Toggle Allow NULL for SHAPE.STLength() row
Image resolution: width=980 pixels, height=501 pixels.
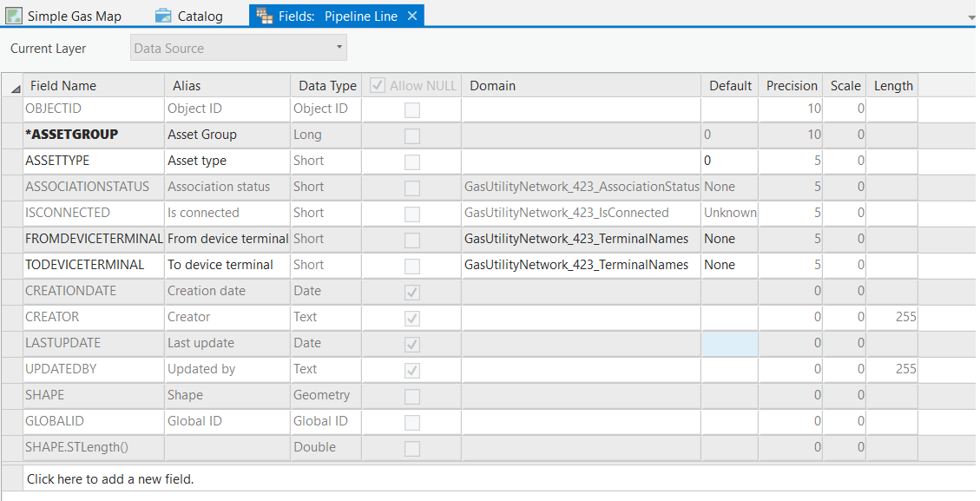tap(411, 448)
